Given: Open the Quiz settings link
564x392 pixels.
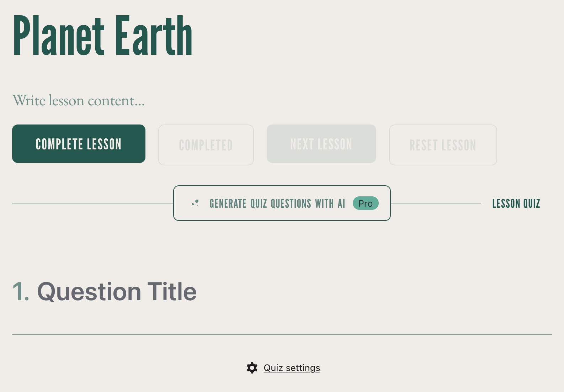Looking at the screenshot, I should click(292, 368).
